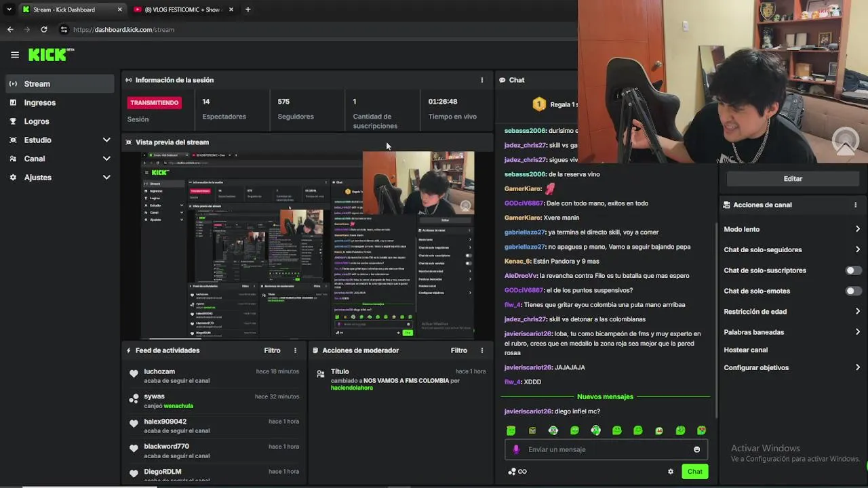Viewport: 868px width, 488px height.
Task: Open the Acciones de moderador three-dot menu
Action: tap(482, 350)
